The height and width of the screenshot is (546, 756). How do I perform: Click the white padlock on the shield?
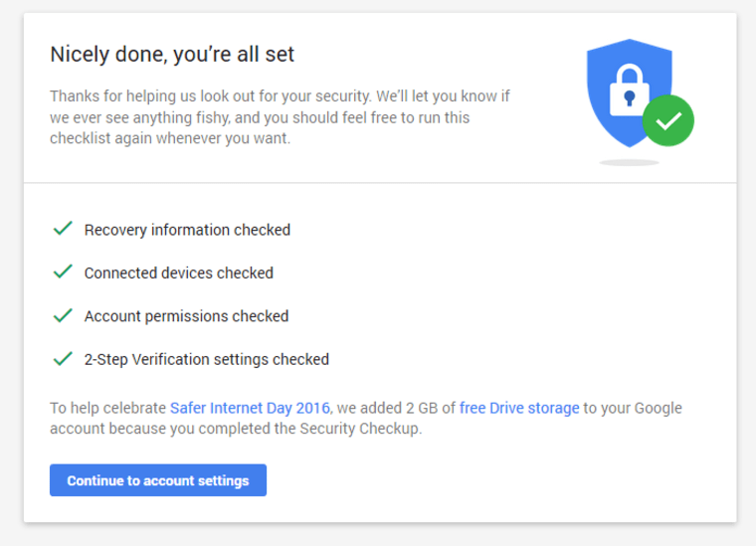point(629,91)
